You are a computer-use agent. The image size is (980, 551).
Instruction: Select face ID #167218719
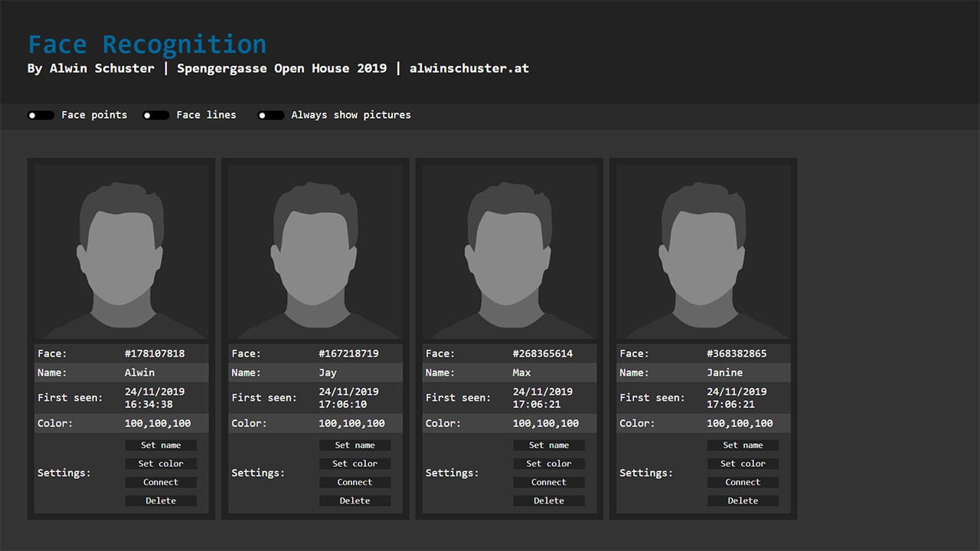coord(349,354)
